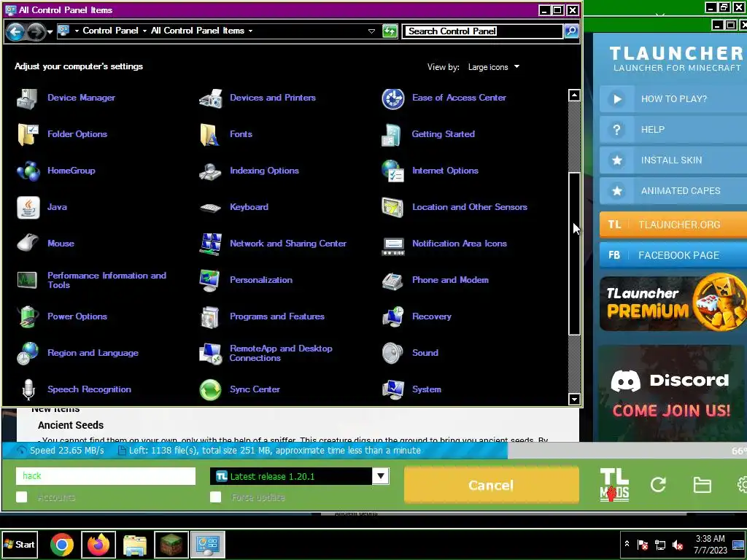
Task: Click the All Control Panel Items breadcrumb
Action: click(198, 31)
